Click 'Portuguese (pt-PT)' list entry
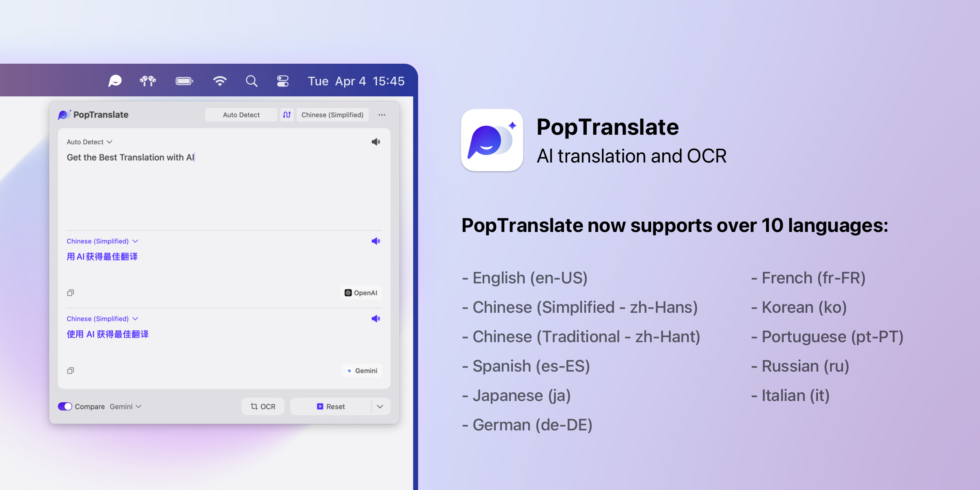 coord(827,337)
